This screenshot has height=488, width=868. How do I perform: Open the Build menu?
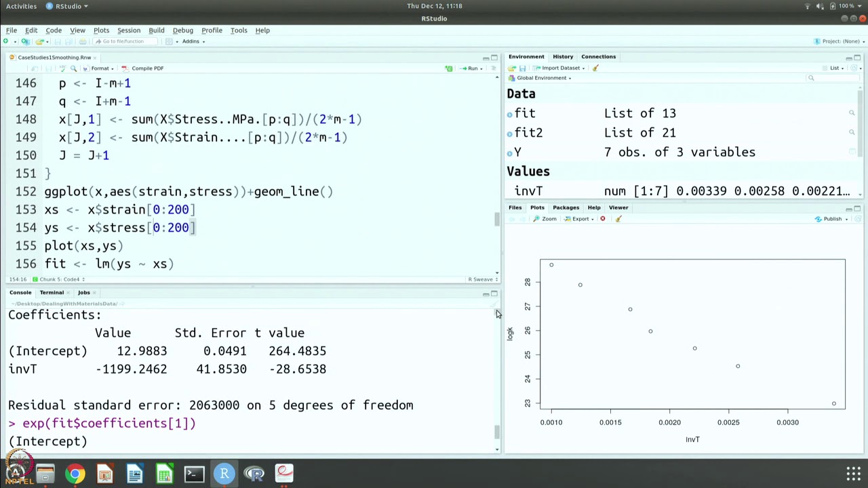tap(157, 30)
